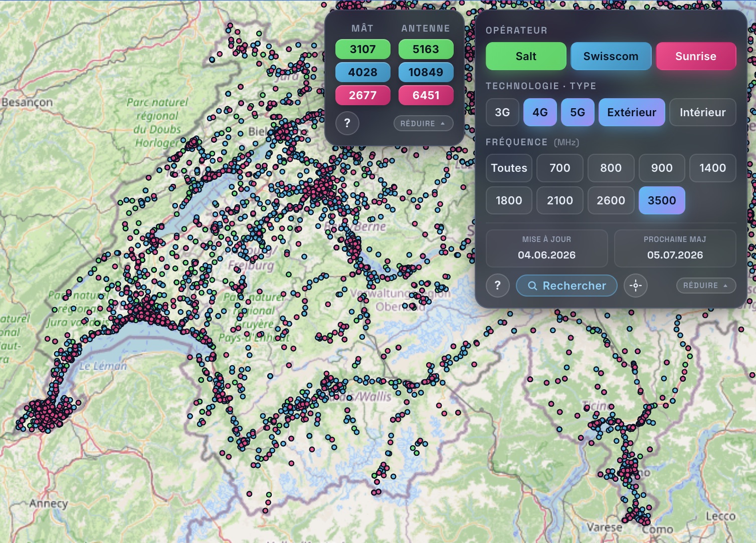Select the 900 MHz frequency
Screen dimensions: 756x543
662,168
